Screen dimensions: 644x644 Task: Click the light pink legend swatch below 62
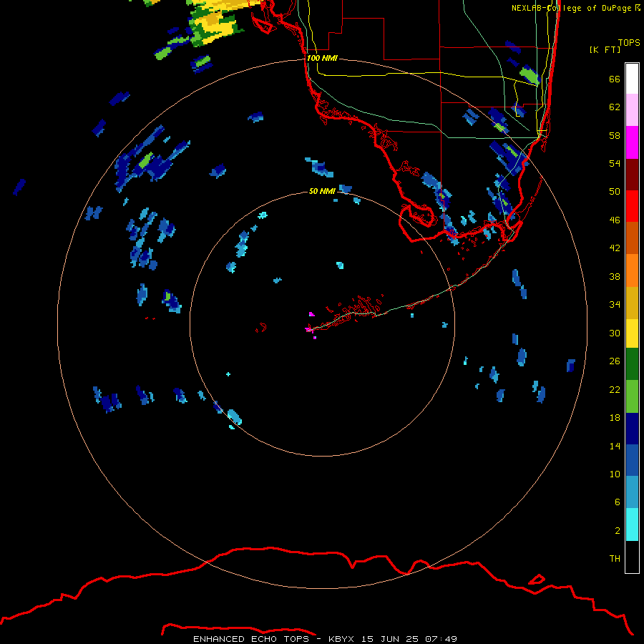(x=632, y=110)
